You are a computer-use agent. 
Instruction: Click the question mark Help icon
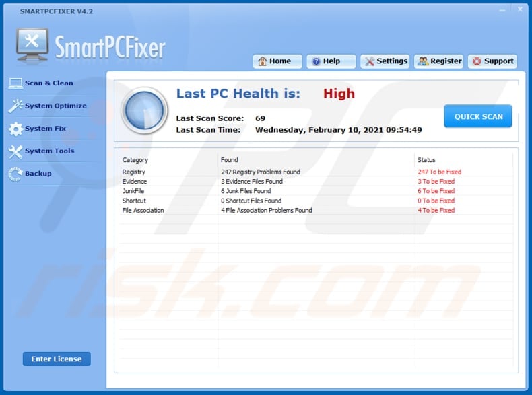(x=316, y=61)
